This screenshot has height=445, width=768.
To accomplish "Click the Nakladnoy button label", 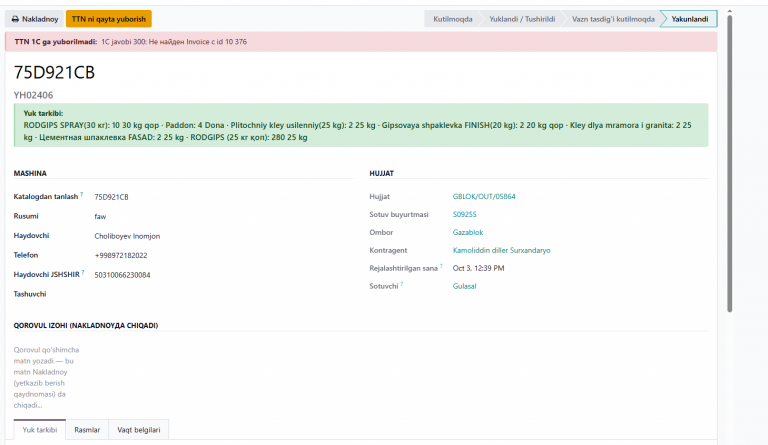I will (x=40, y=19).
